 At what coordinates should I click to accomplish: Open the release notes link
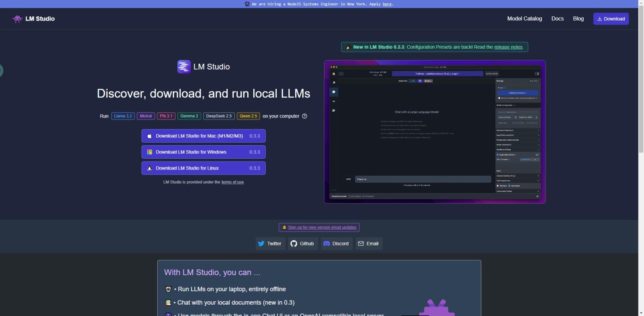point(508,47)
